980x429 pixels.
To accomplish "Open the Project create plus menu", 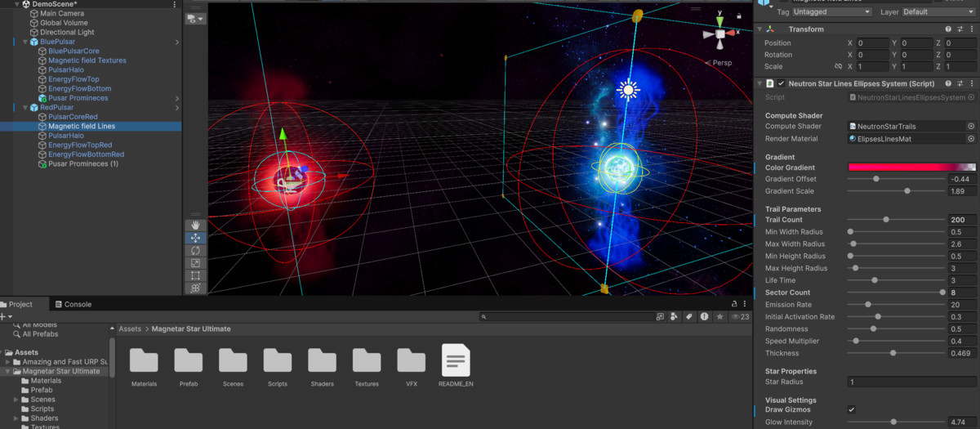I will 5,316.
